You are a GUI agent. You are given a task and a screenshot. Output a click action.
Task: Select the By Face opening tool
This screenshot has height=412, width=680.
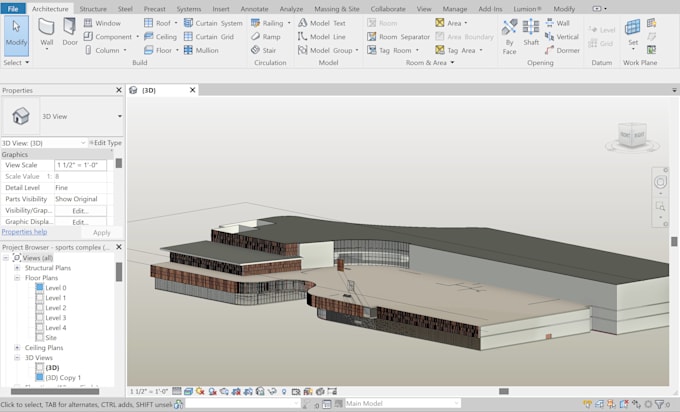tap(509, 37)
